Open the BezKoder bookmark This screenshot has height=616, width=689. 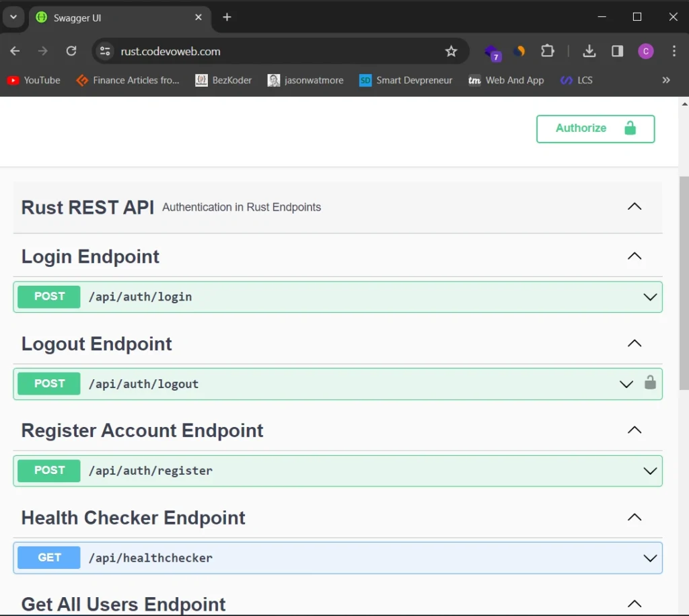click(223, 80)
